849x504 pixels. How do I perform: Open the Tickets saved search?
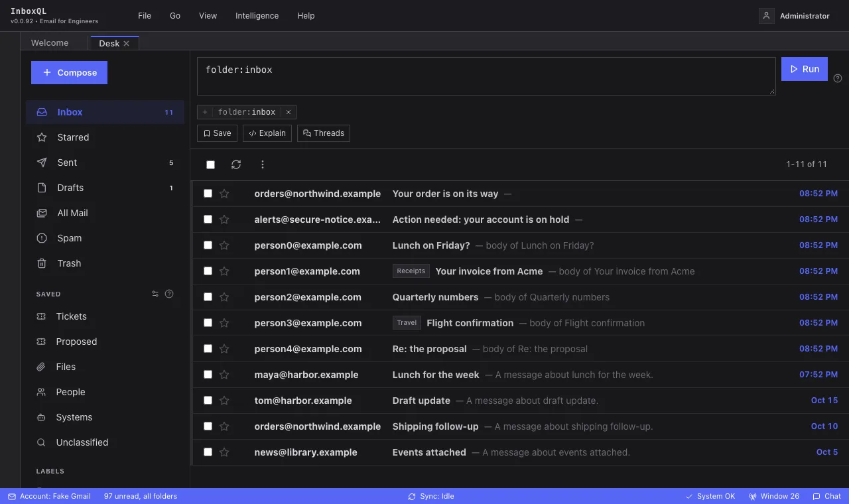click(105, 316)
